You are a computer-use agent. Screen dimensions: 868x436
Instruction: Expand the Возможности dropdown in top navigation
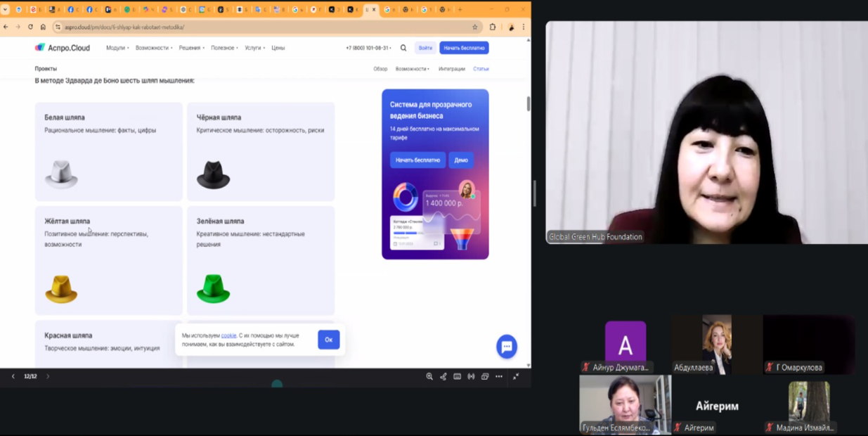(x=154, y=48)
